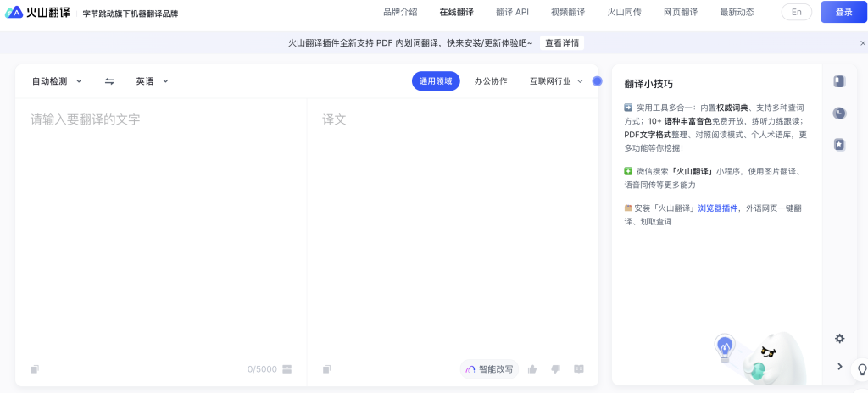Swap source and target languages
Image resolution: width=868 pixels, height=393 pixels.
coord(109,81)
